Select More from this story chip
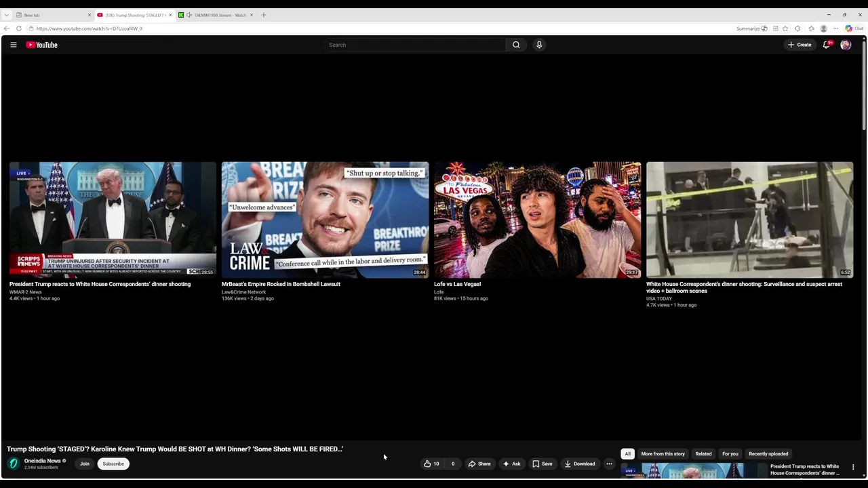868x488 pixels. click(x=663, y=454)
